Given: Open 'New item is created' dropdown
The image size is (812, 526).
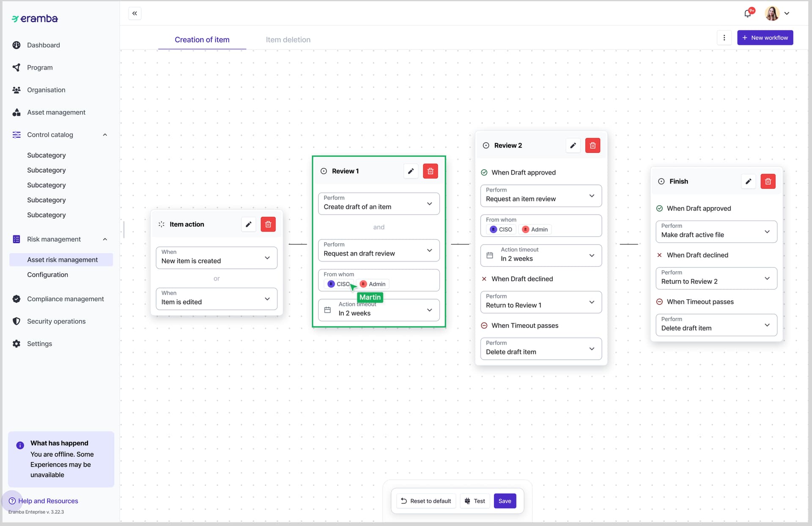Looking at the screenshot, I should coord(216,257).
